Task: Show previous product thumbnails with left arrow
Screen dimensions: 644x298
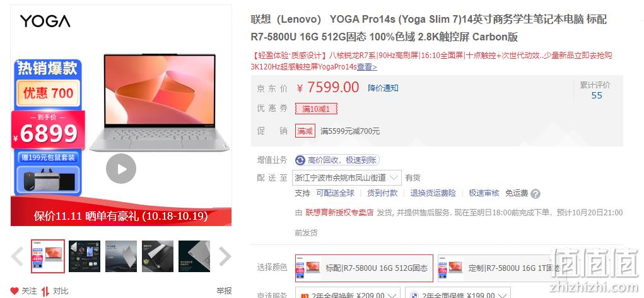Action: coord(17,256)
